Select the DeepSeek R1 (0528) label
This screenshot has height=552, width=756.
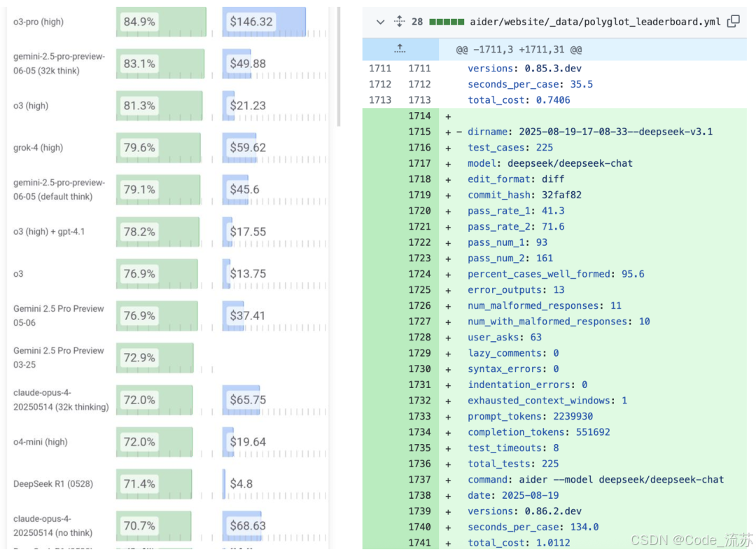tap(53, 484)
